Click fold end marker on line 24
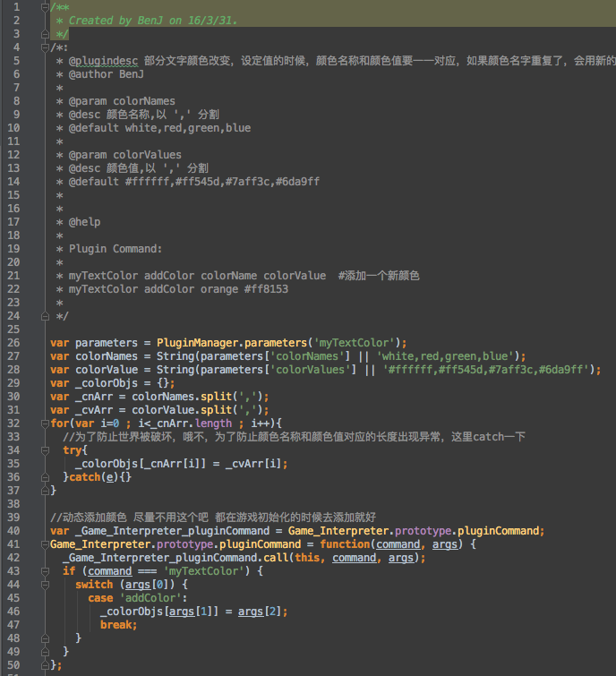 pyautogui.click(x=45, y=316)
